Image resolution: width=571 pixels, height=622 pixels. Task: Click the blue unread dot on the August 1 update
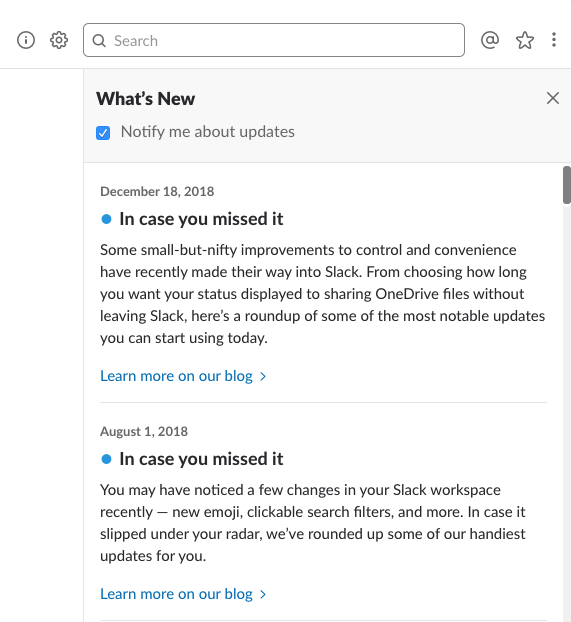pyautogui.click(x=106, y=459)
